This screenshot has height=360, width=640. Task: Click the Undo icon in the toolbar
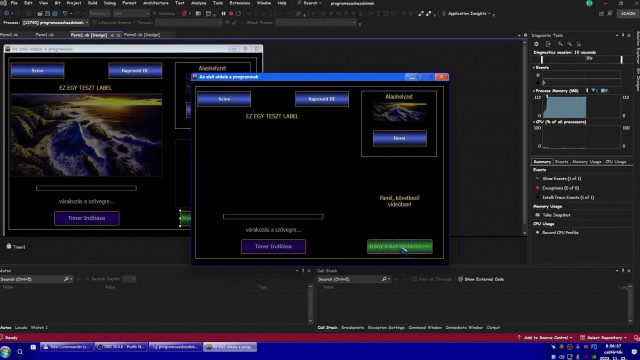click(65, 13)
